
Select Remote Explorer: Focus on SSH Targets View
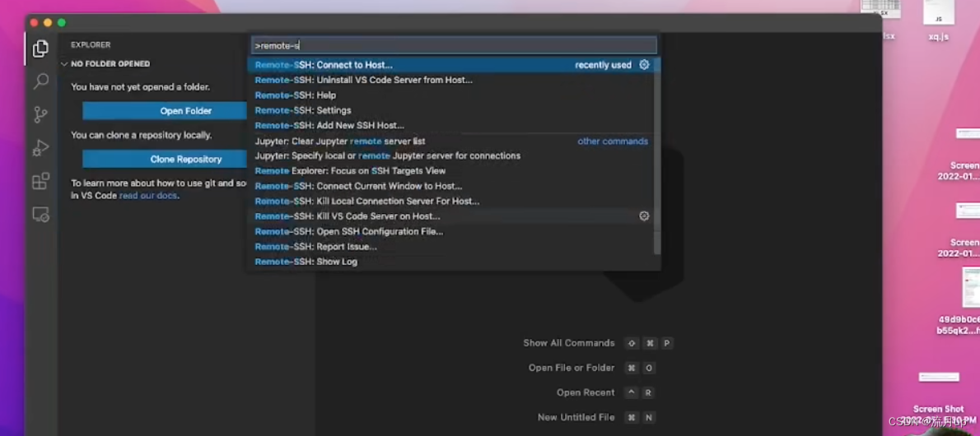click(x=450, y=170)
